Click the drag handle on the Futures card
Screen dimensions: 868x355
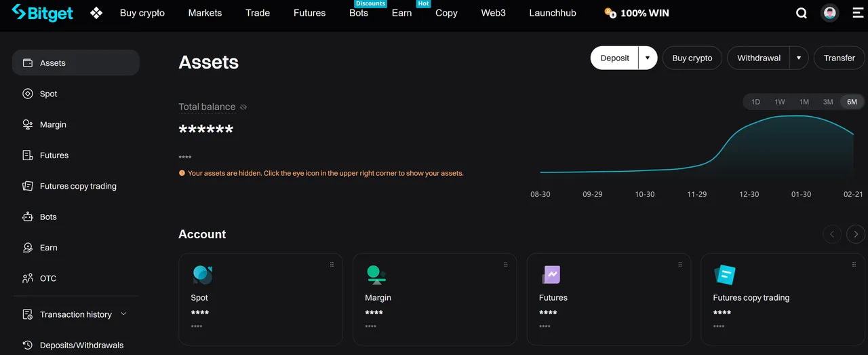point(680,264)
